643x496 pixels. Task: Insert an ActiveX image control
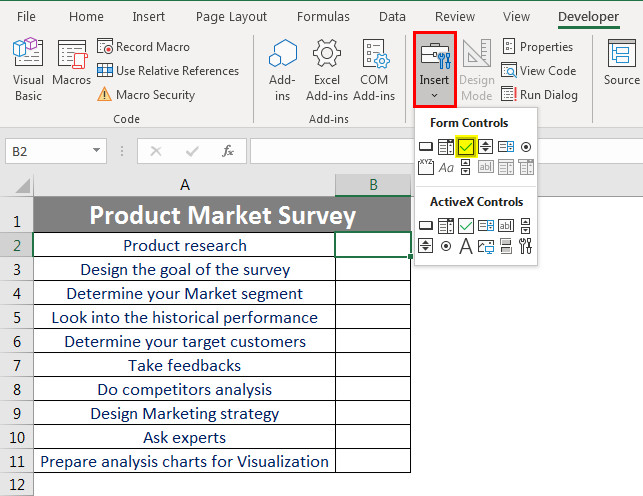[486, 246]
